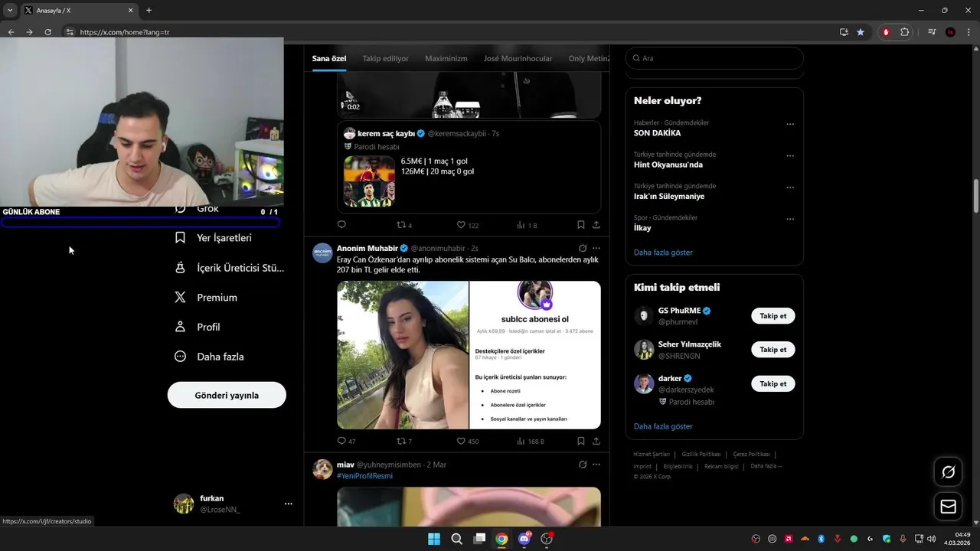
Task: Repost the kerem saç kaybı post
Action: (x=401, y=225)
